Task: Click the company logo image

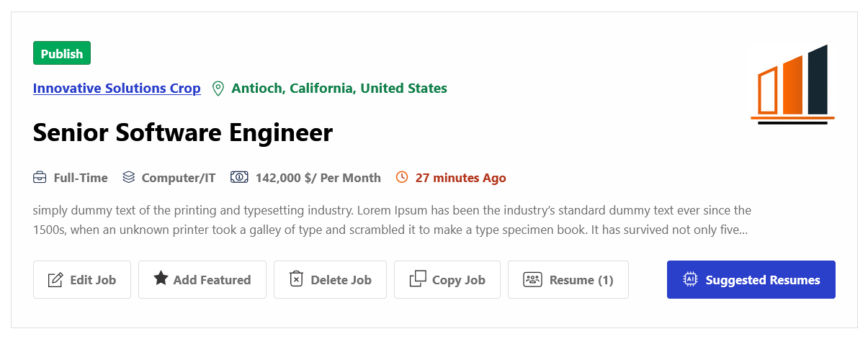Action: [x=792, y=84]
